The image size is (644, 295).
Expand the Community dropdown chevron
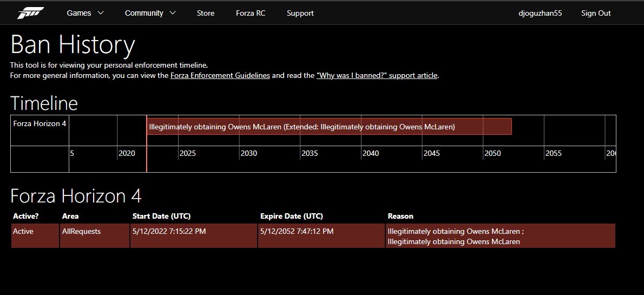173,13
